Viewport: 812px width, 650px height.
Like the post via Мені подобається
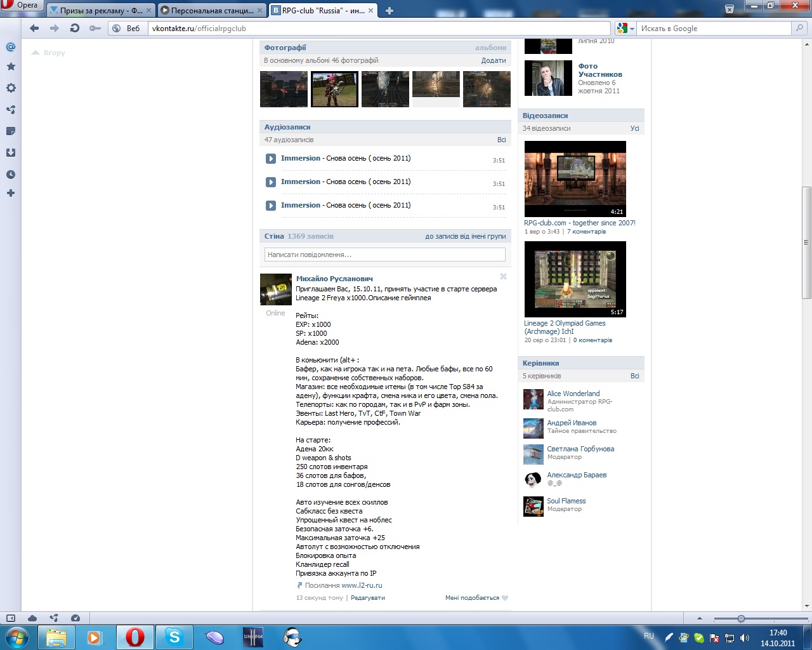click(473, 598)
